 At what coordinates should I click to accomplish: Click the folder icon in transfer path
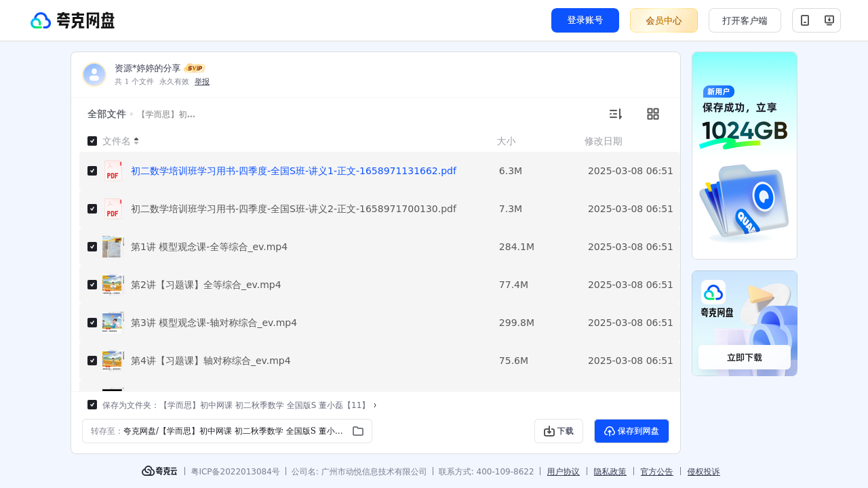click(x=358, y=431)
